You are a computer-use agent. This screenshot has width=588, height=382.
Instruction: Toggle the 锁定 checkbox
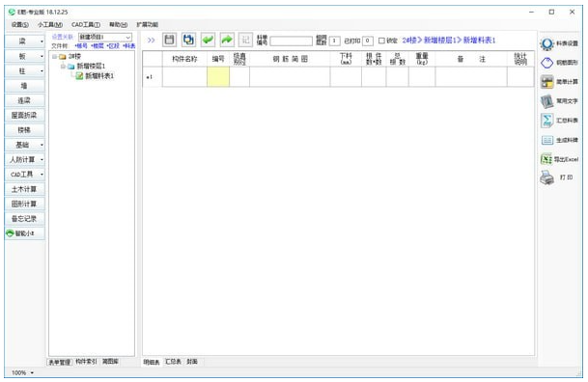coord(381,41)
